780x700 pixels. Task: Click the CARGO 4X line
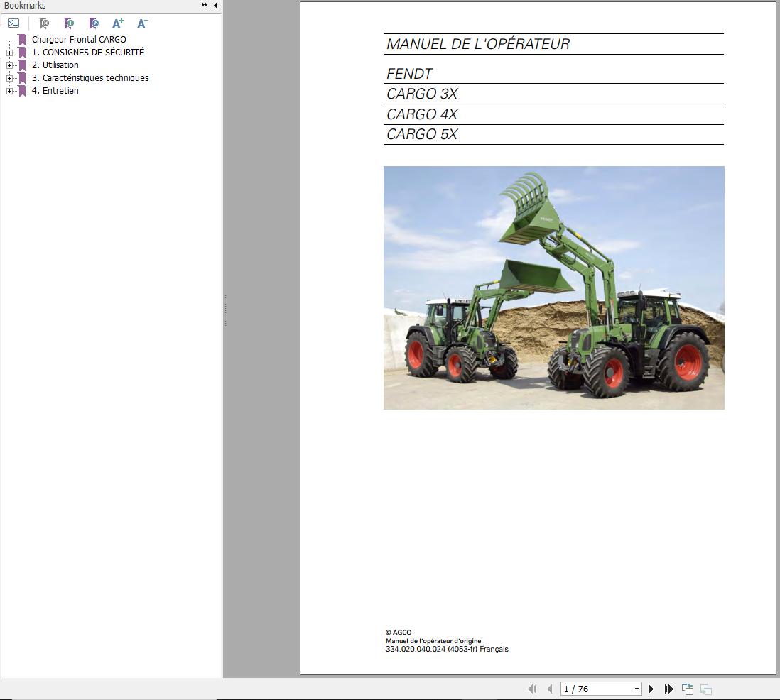422,114
